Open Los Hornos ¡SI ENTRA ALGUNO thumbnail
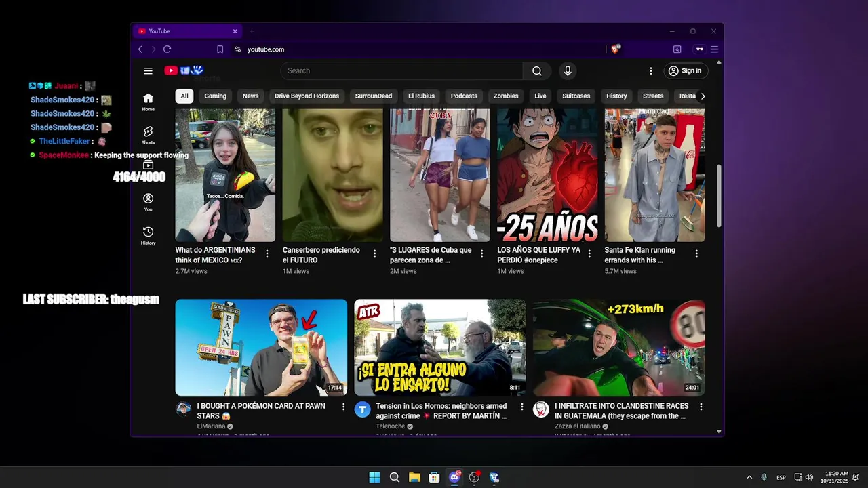The height and width of the screenshot is (488, 868). pyautogui.click(x=439, y=348)
